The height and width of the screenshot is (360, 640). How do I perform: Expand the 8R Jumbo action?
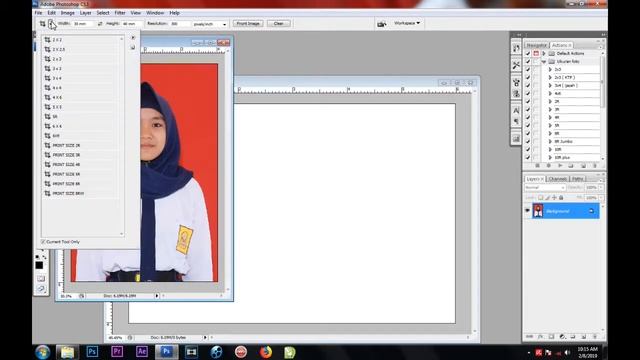point(550,142)
